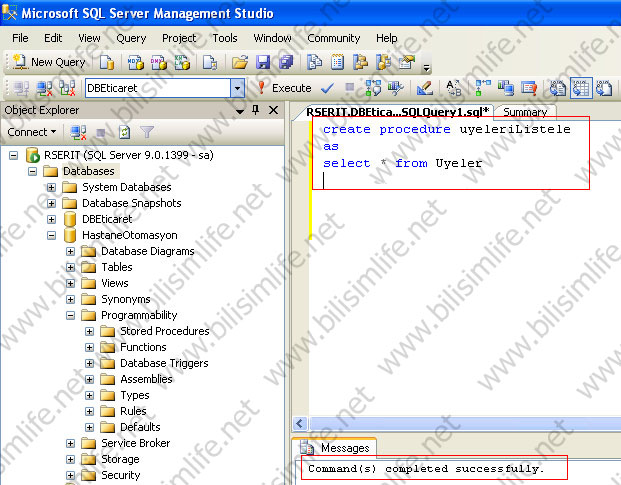Open the Project menu
This screenshot has width=621, height=485.
(x=179, y=38)
